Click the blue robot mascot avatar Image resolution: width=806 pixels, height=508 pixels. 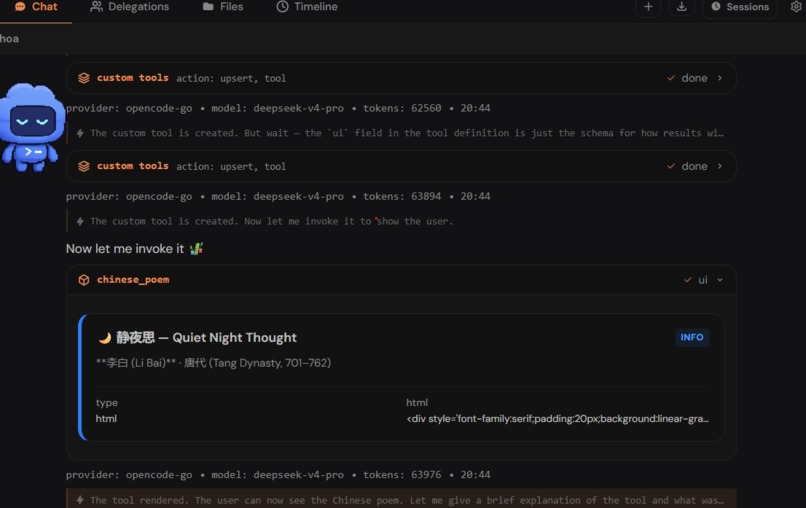tap(32, 128)
